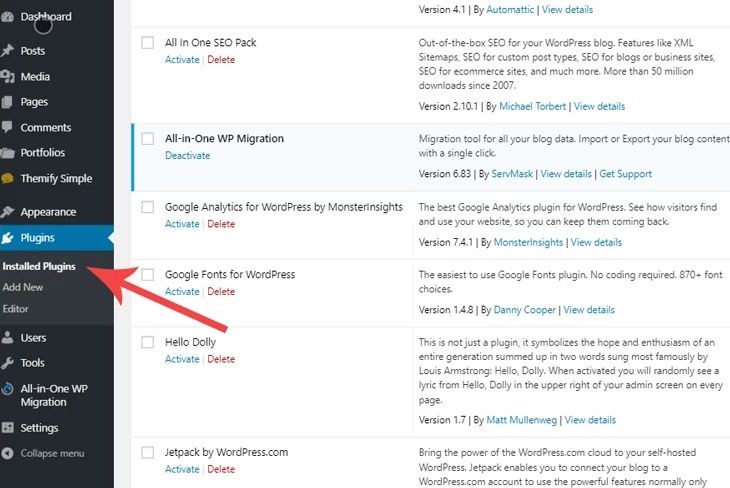Open Danny Cooper author link

coord(525,310)
